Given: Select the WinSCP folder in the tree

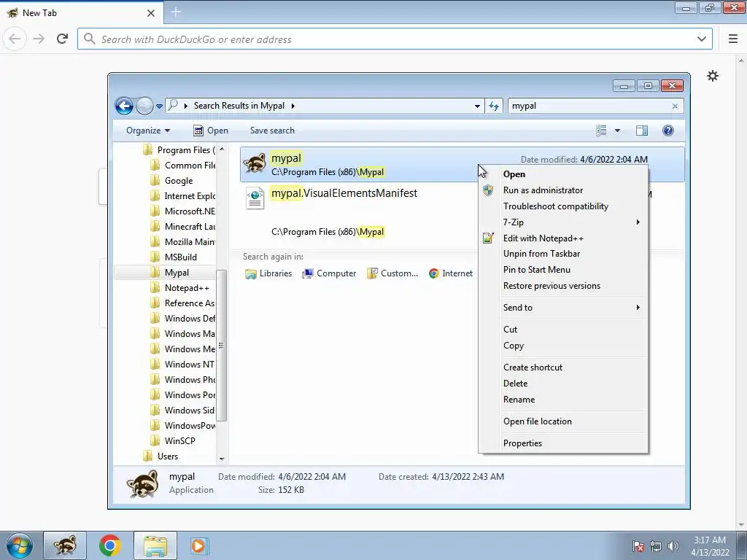Looking at the screenshot, I should pyautogui.click(x=172, y=441).
